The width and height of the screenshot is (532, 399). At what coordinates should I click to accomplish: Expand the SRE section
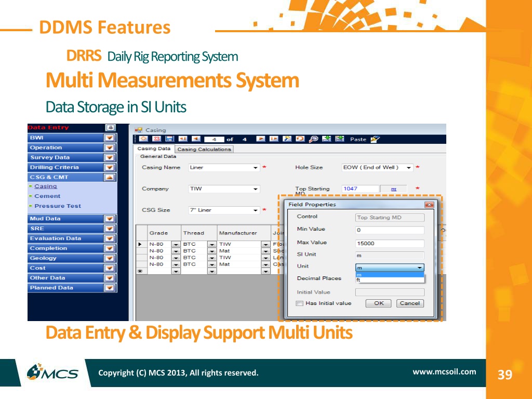pyautogui.click(x=109, y=229)
